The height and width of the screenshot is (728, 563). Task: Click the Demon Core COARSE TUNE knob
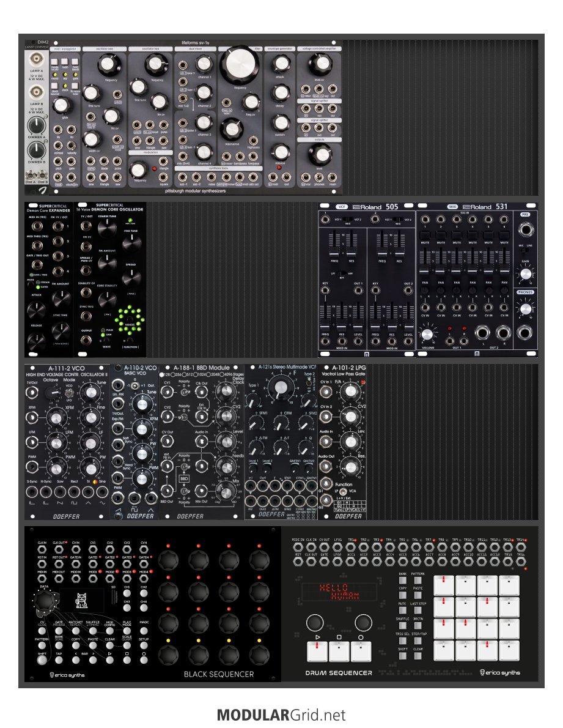[x=106, y=228]
